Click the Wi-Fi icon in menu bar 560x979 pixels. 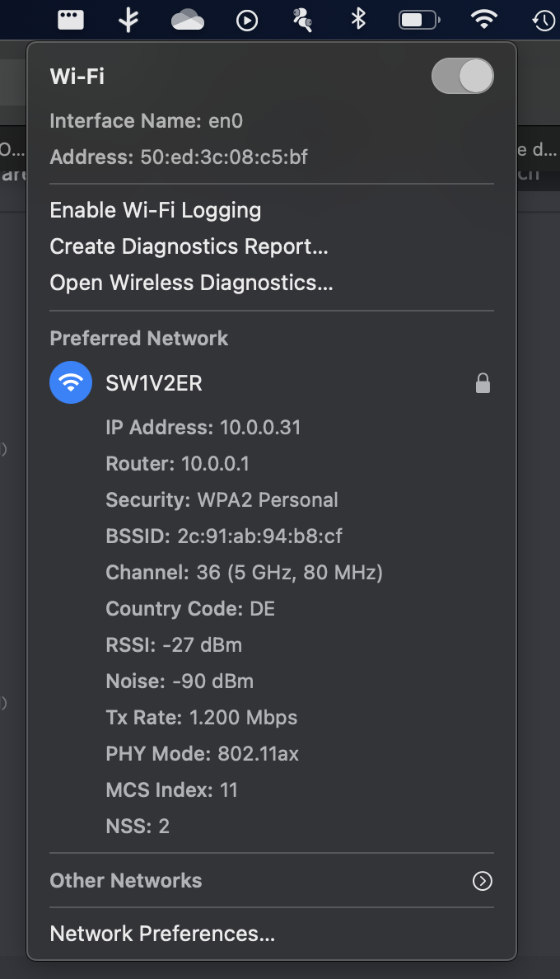484,19
